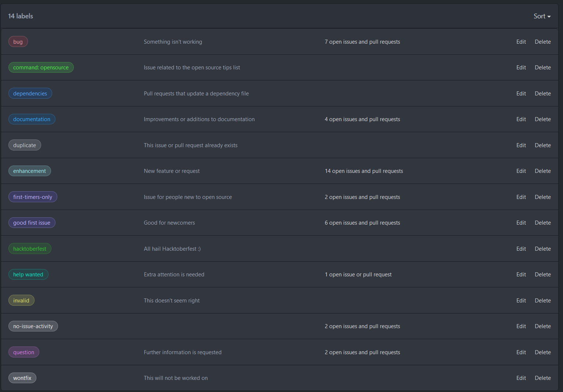The image size is (563, 392).
Task: Open the first-timers-only label
Action: coord(33,197)
